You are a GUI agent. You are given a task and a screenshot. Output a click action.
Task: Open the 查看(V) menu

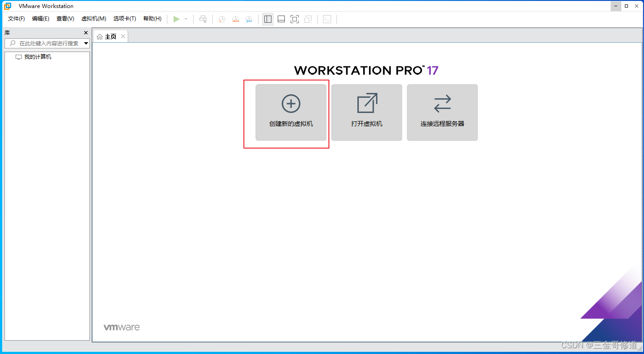point(65,19)
